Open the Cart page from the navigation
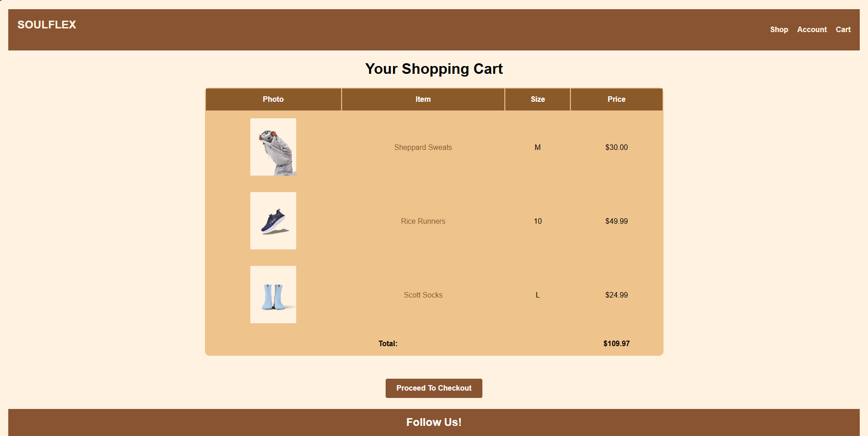Screen dimensions: 868x436 [843, 29]
